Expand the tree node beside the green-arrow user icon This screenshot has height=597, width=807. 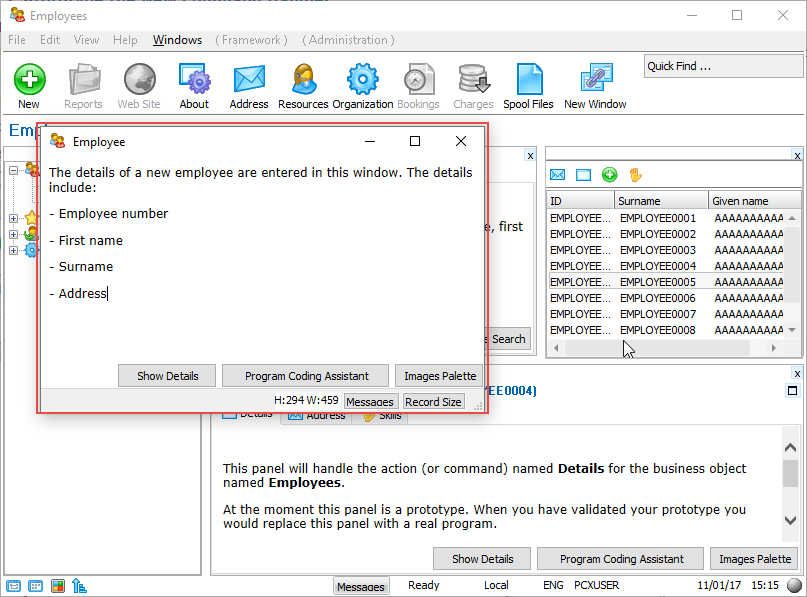pos(13,234)
